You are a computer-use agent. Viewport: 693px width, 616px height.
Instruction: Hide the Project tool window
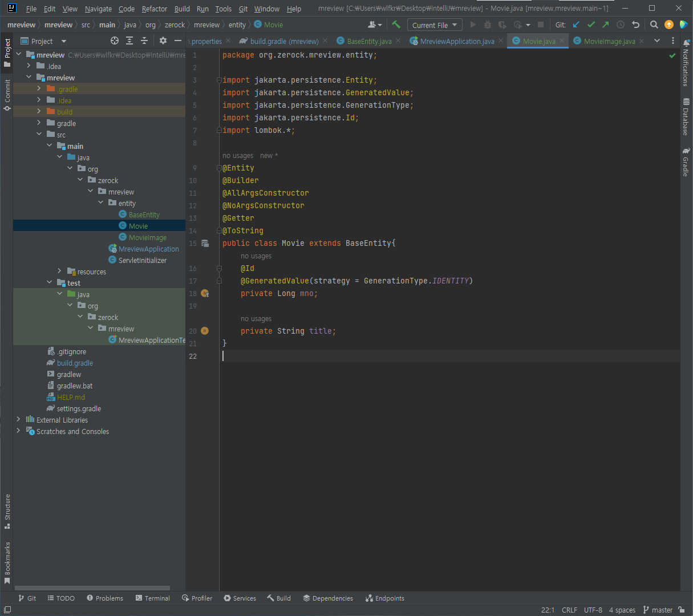point(178,40)
